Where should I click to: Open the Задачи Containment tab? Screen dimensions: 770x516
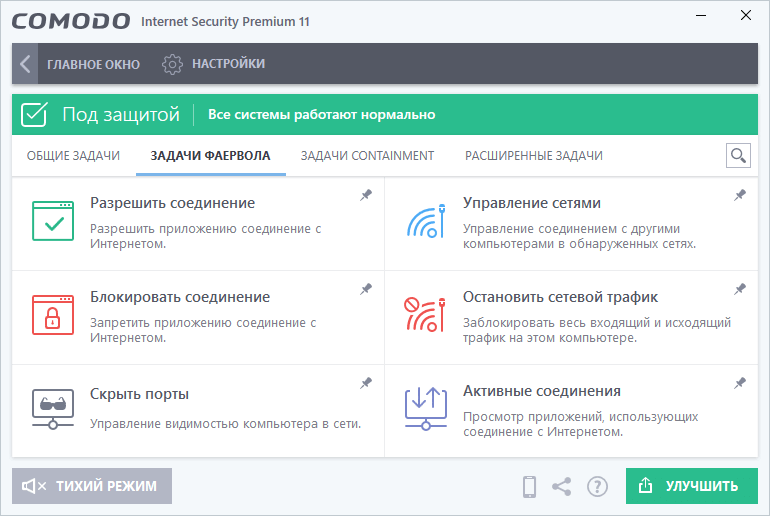click(x=367, y=156)
